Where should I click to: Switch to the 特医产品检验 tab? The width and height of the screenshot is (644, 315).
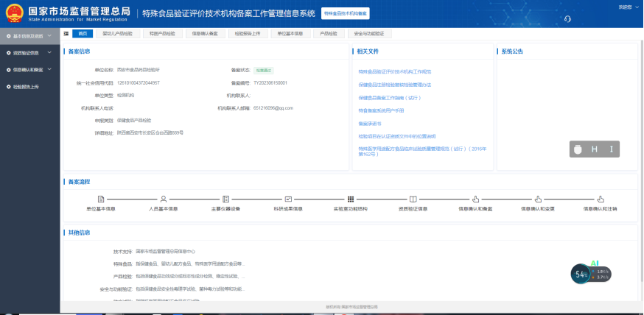click(162, 34)
